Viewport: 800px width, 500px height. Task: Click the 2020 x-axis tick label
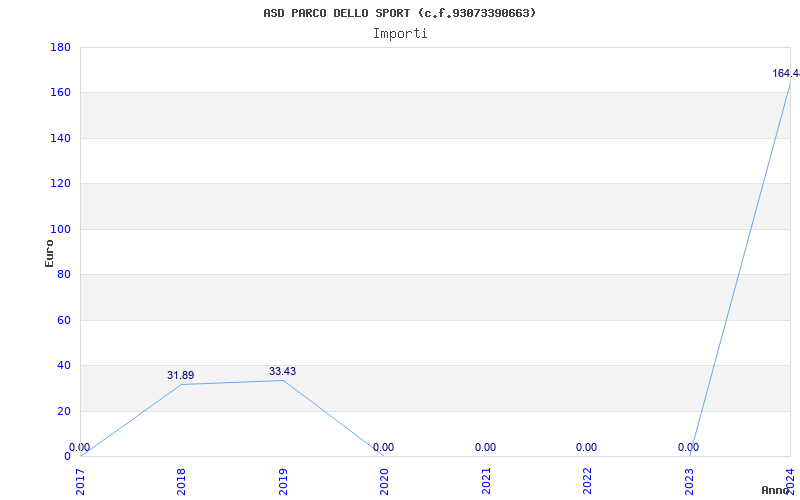tap(384, 481)
